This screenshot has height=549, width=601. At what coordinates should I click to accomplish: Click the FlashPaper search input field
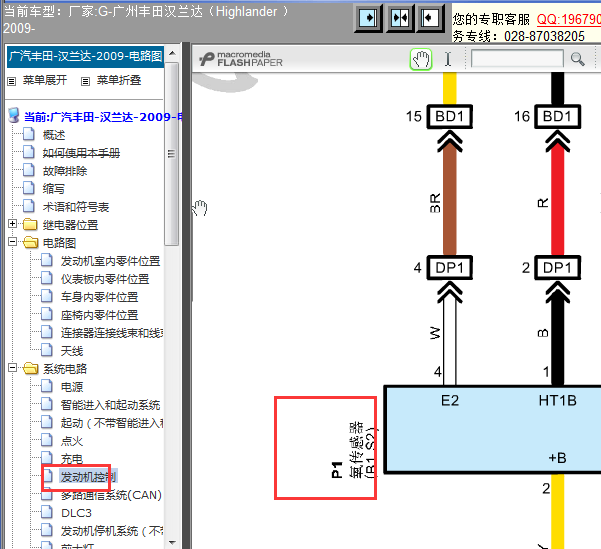517,59
